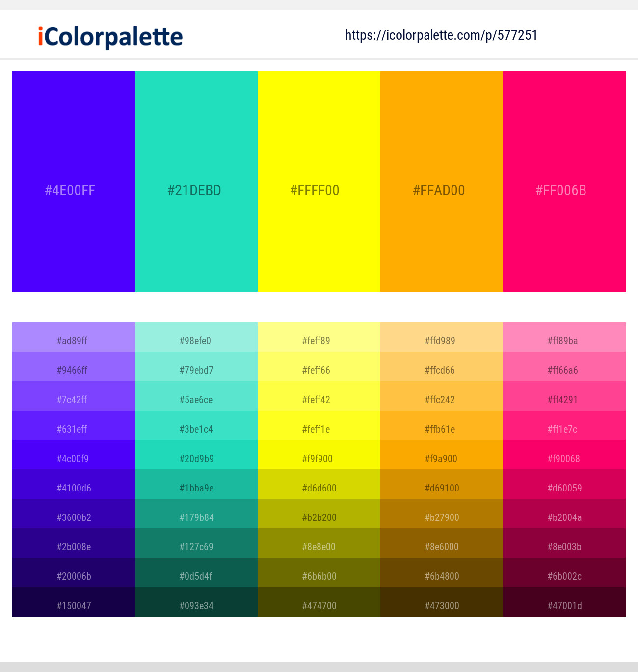This screenshot has height=672, width=638.
Task: Click the #20d9b9 mid teal shade
Action: (x=196, y=458)
